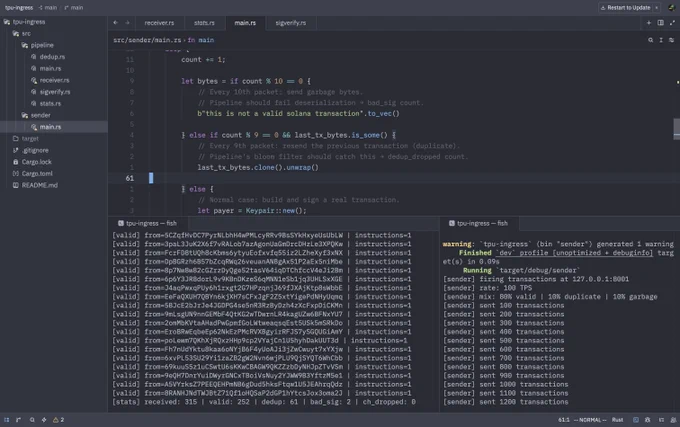The height and width of the screenshot is (427, 680).
Task: Click the rightmost icon in the status bar
Action: 673,420
